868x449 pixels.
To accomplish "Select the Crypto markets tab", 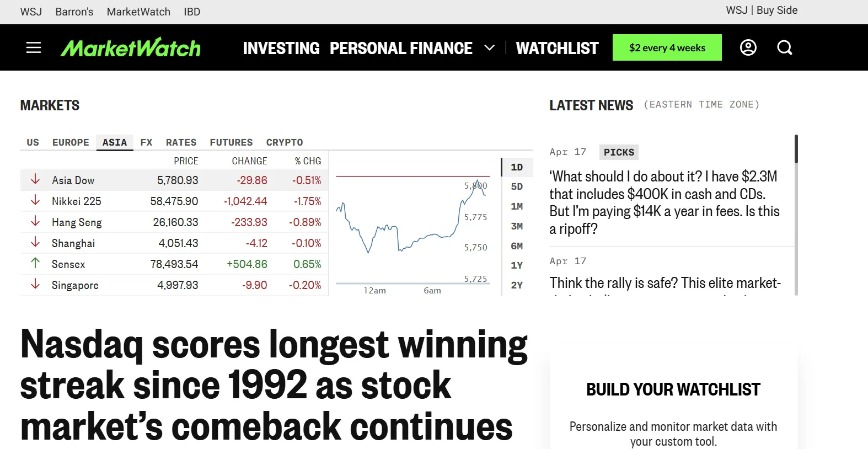I will coord(285,142).
